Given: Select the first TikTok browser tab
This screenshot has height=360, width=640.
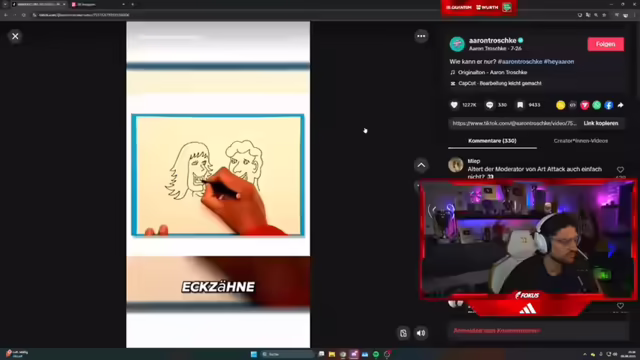Looking at the screenshot, I should pyautogui.click(x=38, y=4).
